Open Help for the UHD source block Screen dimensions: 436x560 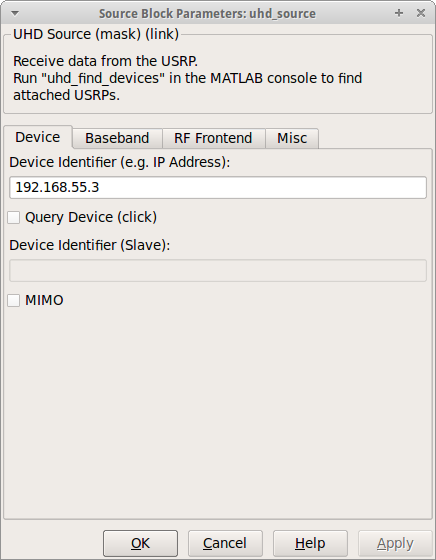click(310, 543)
